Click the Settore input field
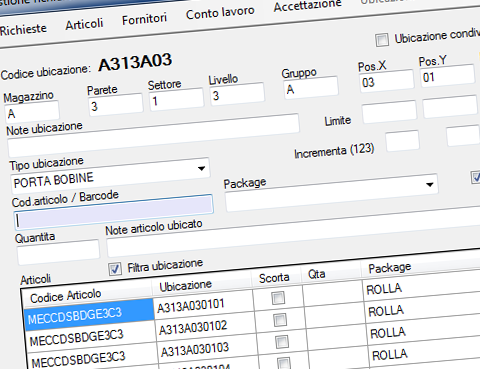 (177, 99)
